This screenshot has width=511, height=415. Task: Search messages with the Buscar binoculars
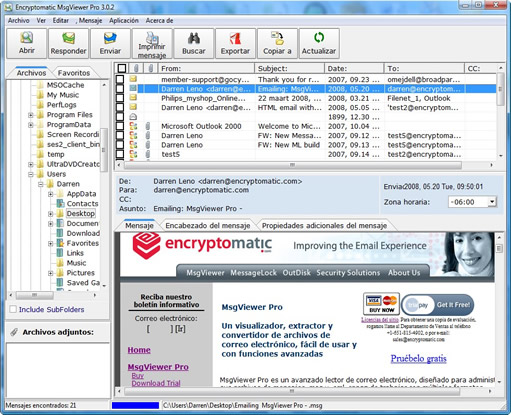click(x=194, y=44)
